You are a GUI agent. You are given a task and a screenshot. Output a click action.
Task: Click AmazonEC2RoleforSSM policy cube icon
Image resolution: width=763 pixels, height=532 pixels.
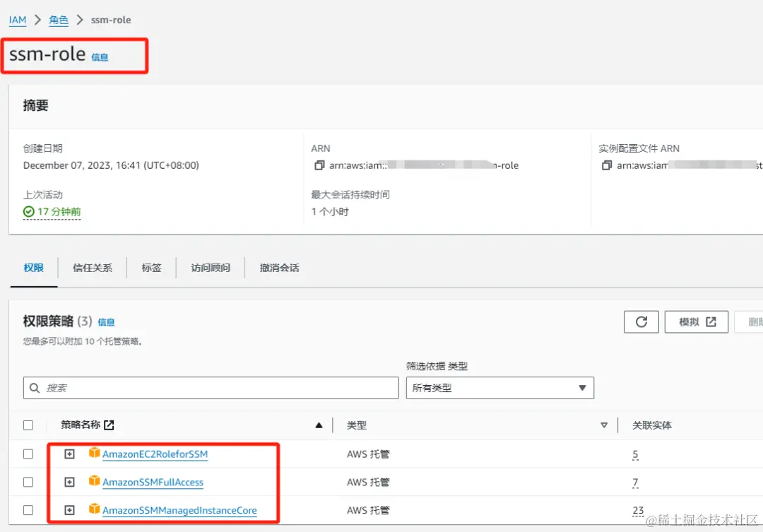94,453
